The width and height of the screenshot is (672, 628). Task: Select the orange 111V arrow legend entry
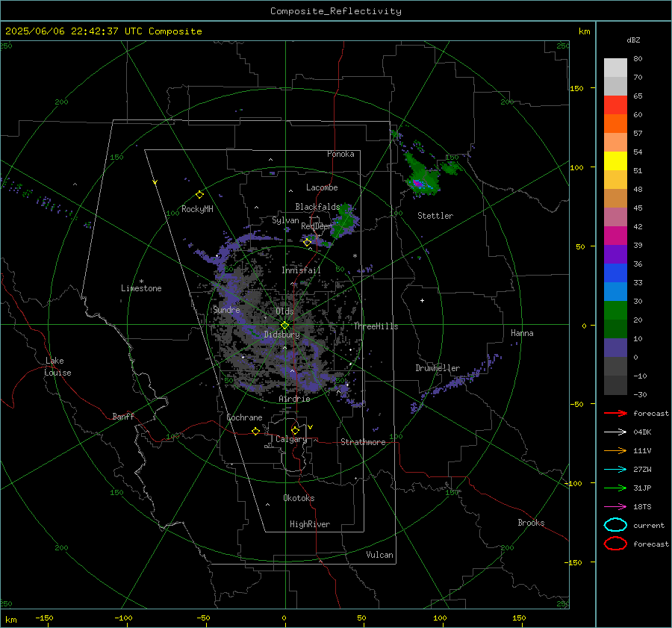(615, 450)
